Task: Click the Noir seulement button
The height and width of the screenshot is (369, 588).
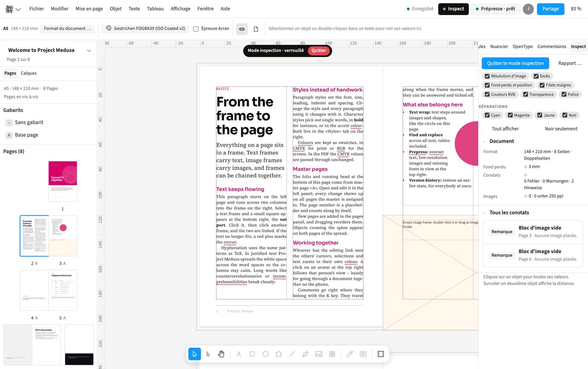Action: pos(561,129)
